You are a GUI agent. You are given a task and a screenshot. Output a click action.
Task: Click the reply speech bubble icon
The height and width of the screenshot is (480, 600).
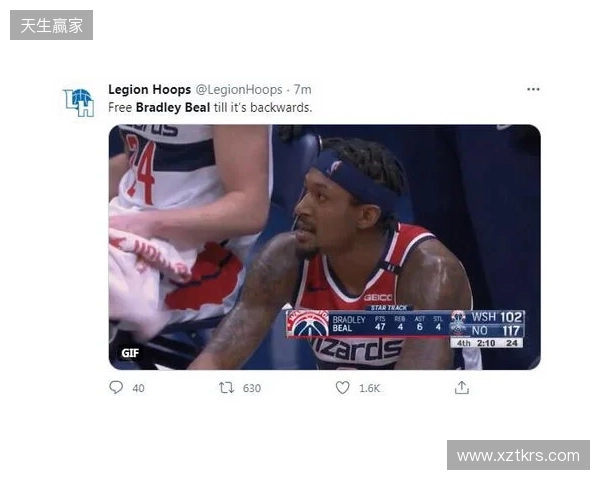click(116, 387)
